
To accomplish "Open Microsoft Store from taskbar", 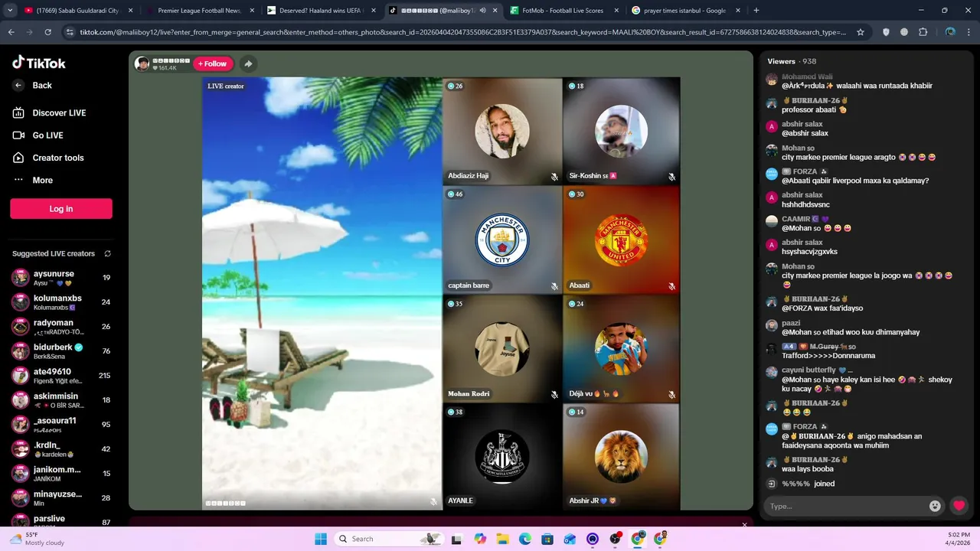I will point(547,539).
